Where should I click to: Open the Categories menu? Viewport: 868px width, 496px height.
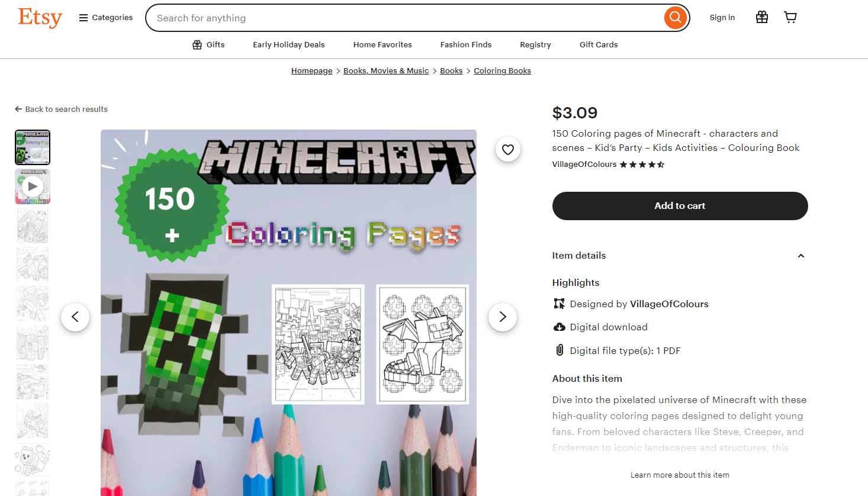(105, 17)
